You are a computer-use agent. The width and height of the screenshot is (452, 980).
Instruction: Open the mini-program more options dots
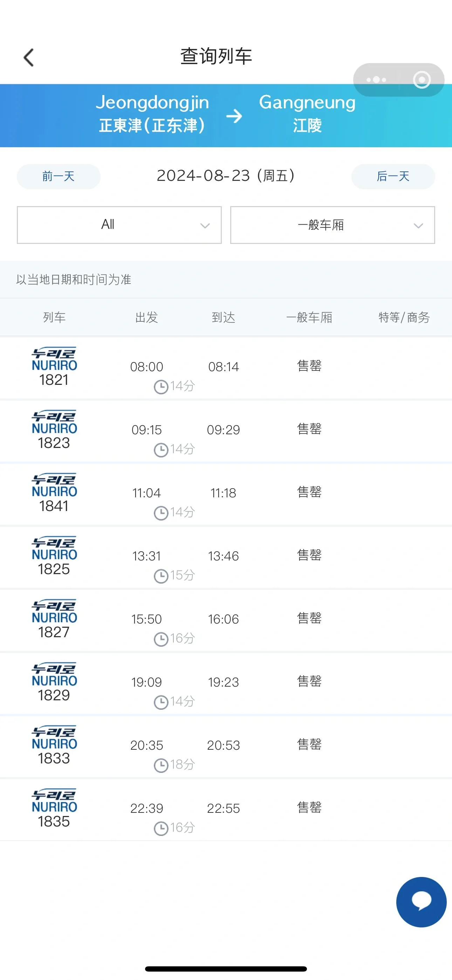coord(376,80)
